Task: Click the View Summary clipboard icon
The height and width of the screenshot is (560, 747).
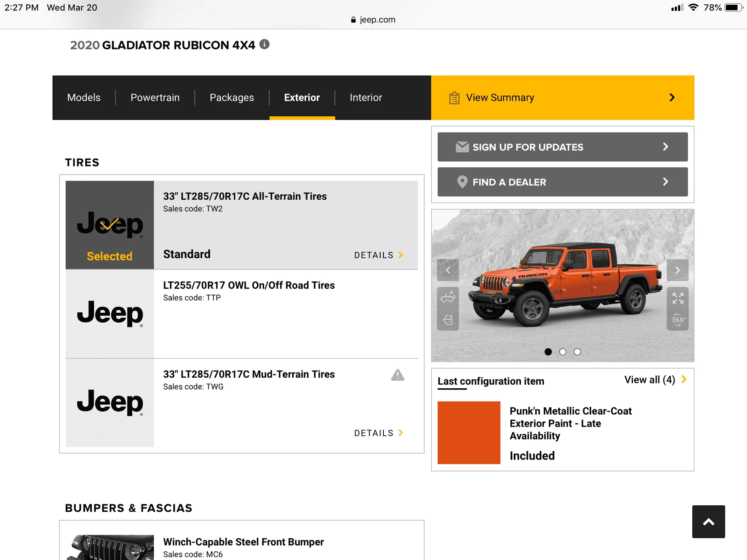Action: point(454,97)
